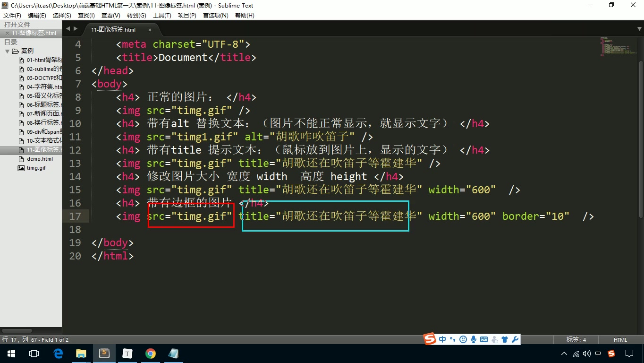Open the 首选项(N) menu
This screenshot has height=363, width=644.
coord(216,16)
